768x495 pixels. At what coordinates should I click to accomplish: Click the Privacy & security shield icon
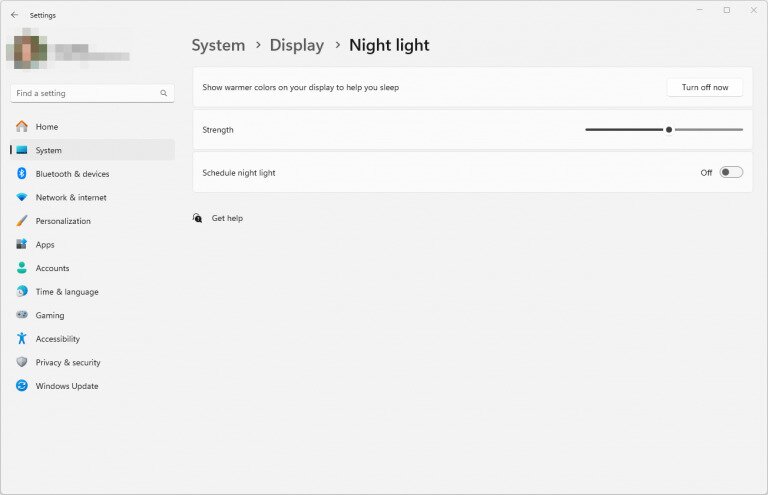(22, 362)
